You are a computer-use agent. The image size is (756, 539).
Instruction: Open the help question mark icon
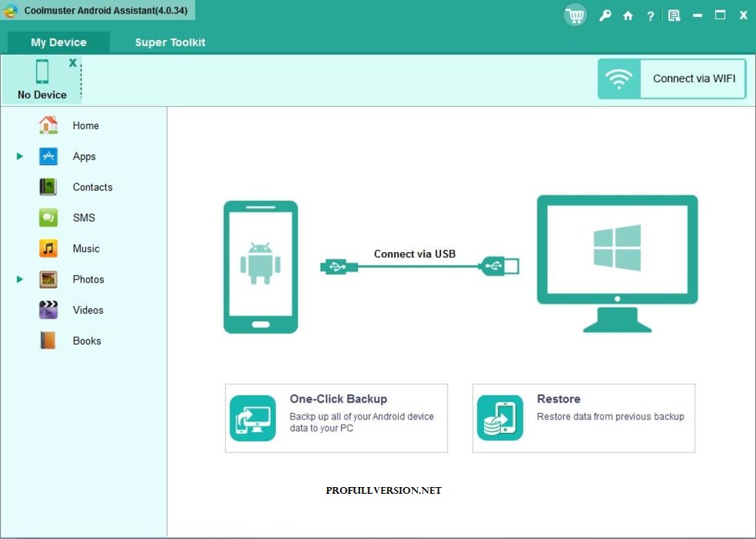click(x=650, y=14)
